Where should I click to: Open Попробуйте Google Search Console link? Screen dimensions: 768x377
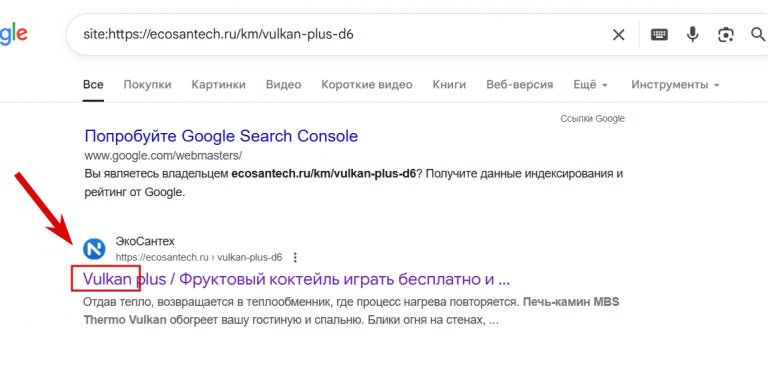coord(221,136)
